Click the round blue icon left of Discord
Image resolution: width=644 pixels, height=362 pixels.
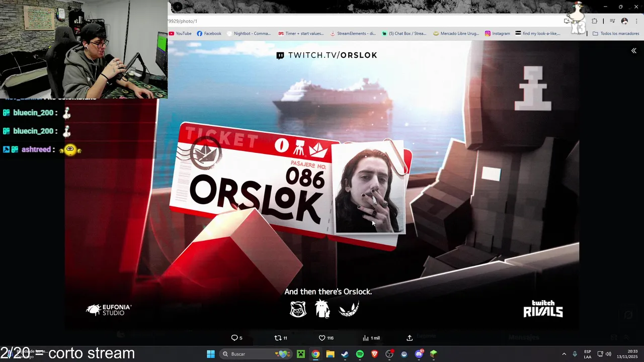point(404,354)
